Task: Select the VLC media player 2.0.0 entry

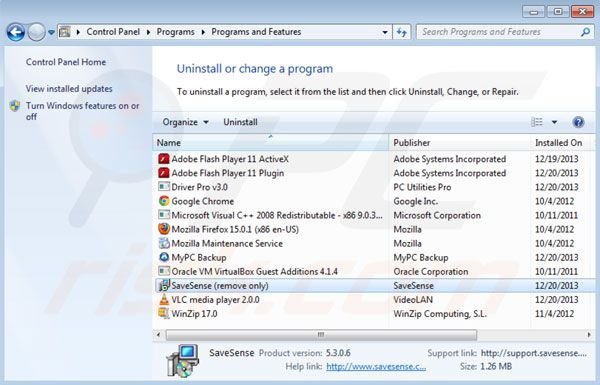Action: click(x=215, y=300)
